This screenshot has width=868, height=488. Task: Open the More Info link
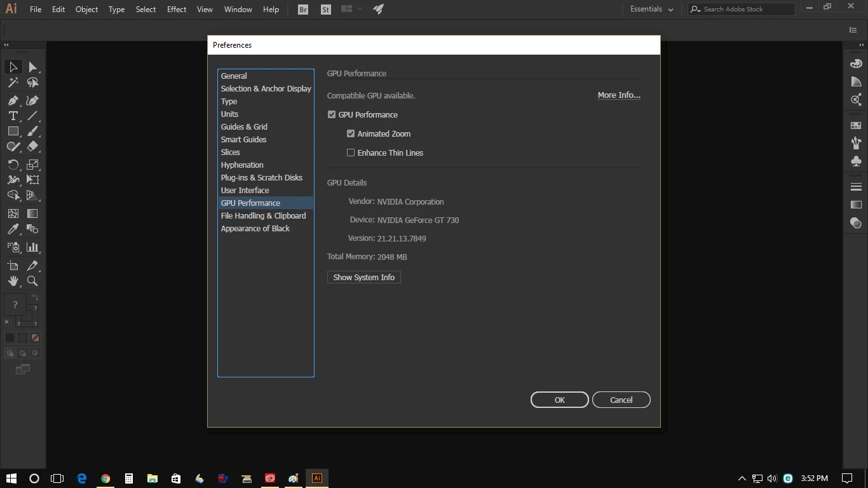tap(619, 95)
